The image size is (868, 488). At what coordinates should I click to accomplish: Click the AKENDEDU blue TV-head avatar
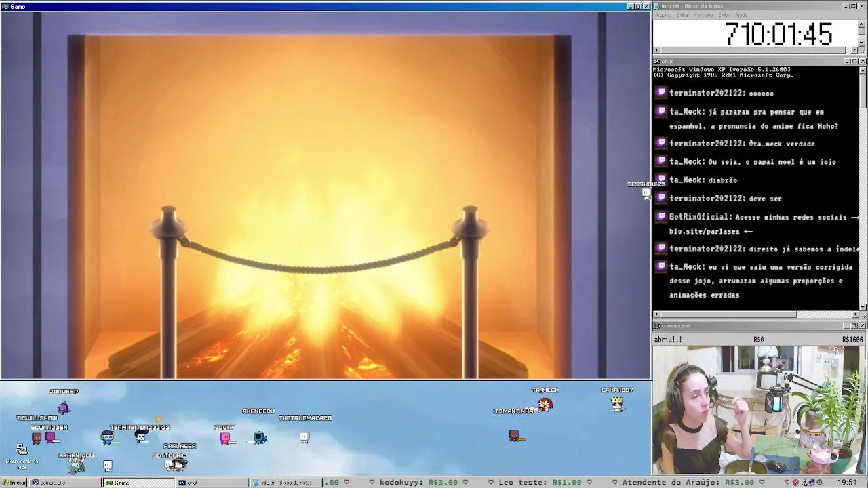[x=260, y=438]
